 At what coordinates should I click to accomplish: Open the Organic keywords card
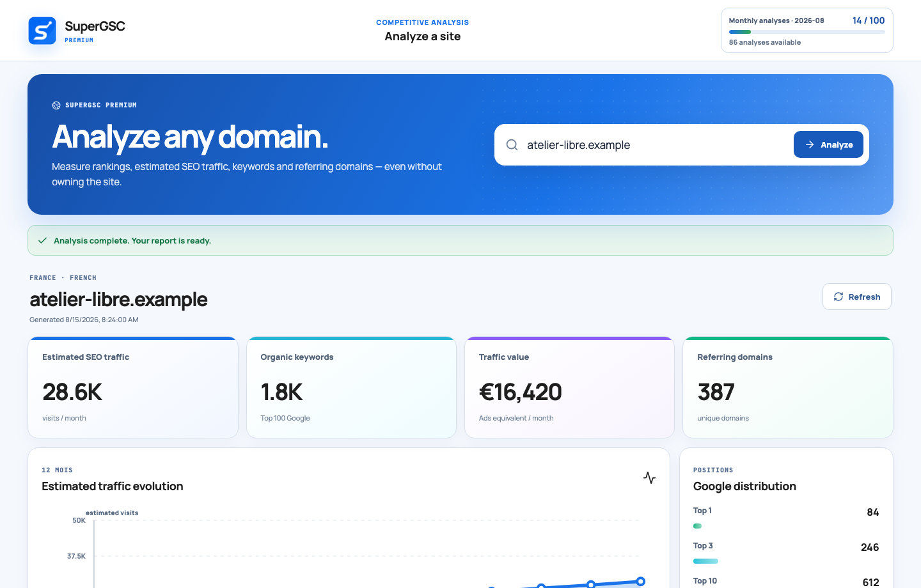point(351,387)
